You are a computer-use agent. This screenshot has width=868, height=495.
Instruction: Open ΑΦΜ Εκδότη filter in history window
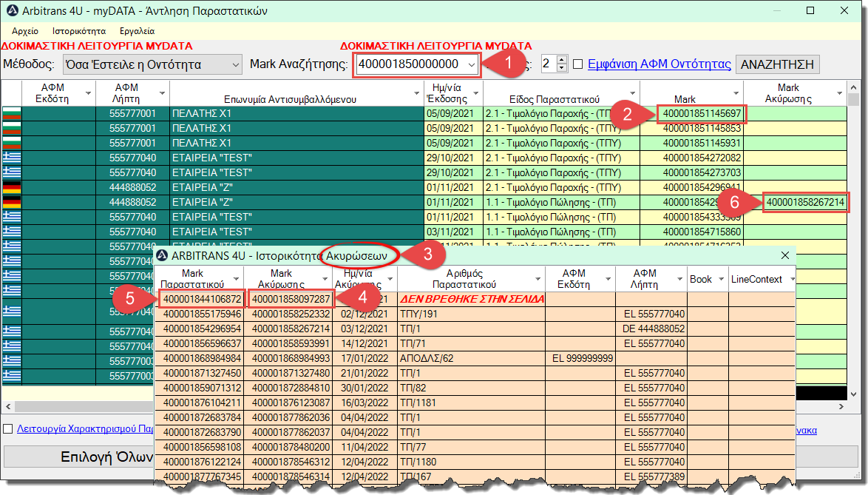pos(608,278)
